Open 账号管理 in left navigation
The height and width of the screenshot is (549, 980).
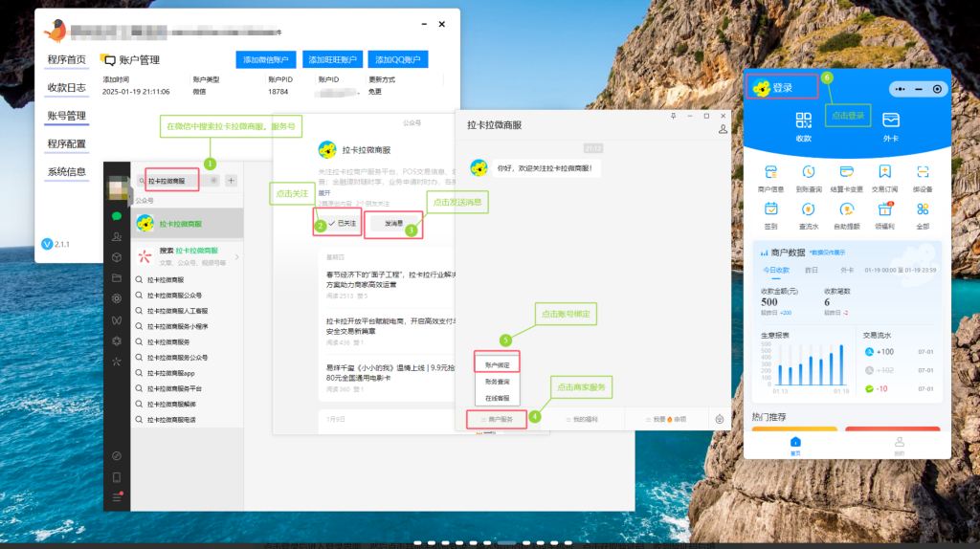(67, 116)
